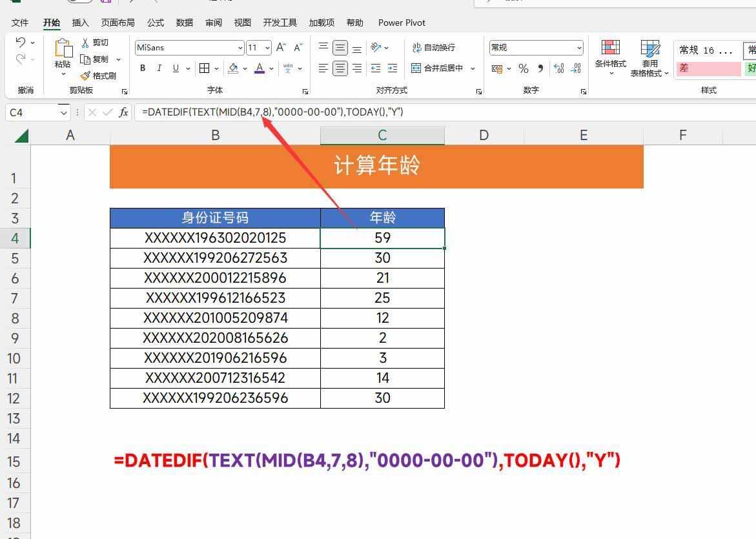756x539 pixels.
Task: Switch to the 数据 ribbon tab
Action: click(183, 23)
